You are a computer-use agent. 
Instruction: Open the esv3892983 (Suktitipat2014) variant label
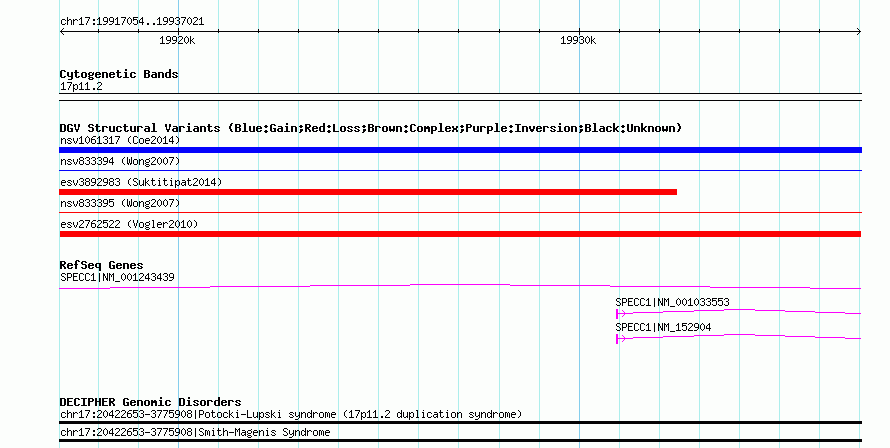(x=141, y=182)
